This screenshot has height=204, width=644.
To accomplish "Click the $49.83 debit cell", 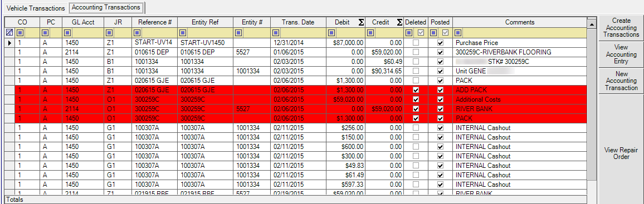I will [x=346, y=166].
